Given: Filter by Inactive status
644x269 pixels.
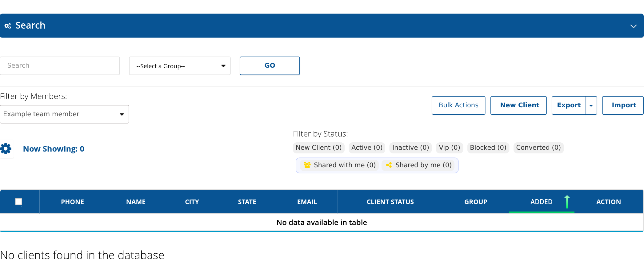Looking at the screenshot, I should click(x=410, y=148).
